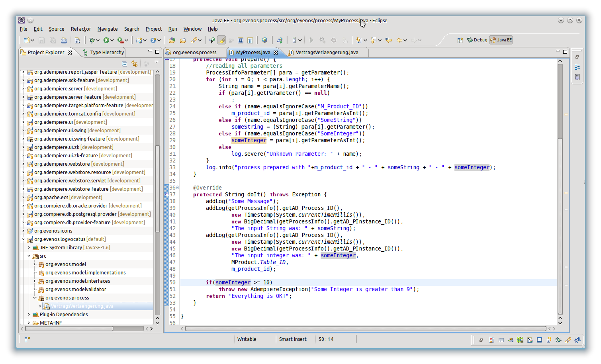Toggle Link with Editor in Project Explorer
The width and height of the screenshot is (601, 364).
tap(135, 64)
